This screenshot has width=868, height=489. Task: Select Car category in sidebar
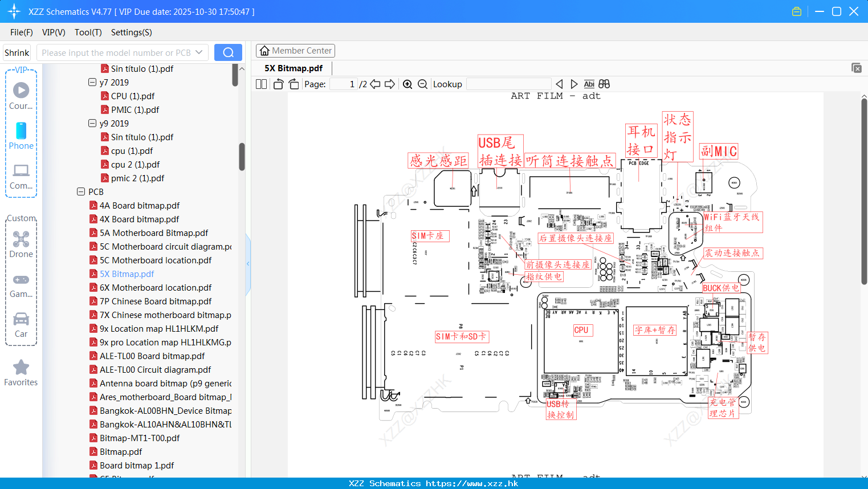coord(21,325)
